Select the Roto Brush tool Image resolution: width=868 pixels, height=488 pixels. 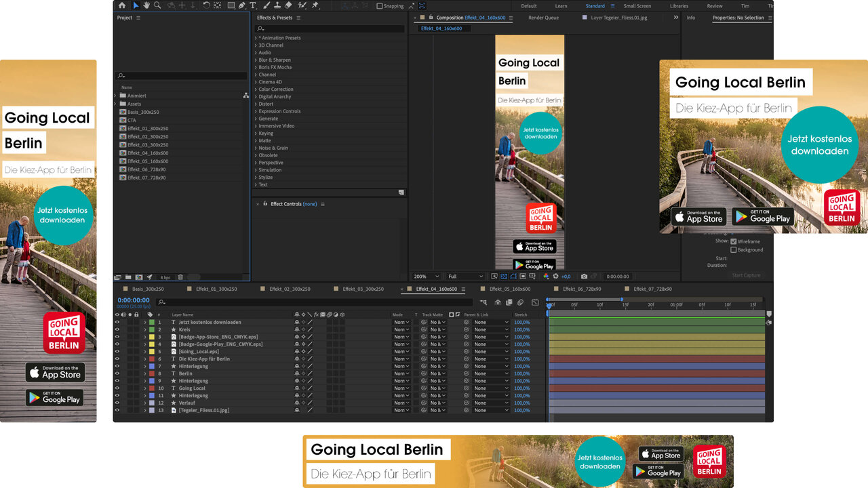click(302, 5)
